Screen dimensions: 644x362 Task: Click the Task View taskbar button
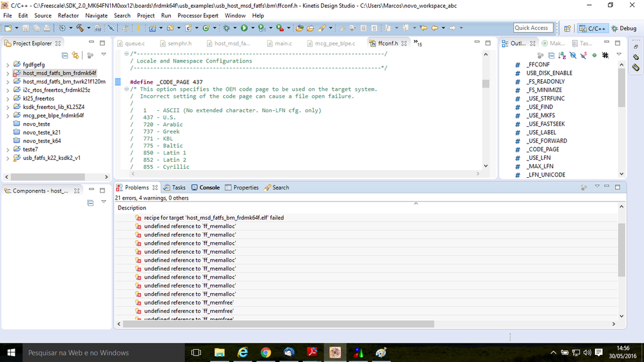(197, 352)
